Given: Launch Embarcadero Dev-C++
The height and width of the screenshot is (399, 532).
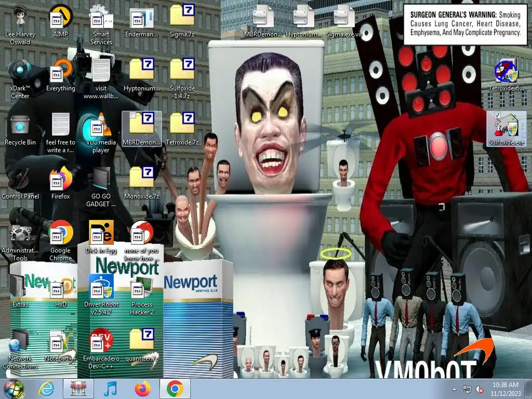Looking at the screenshot, I should pyautogui.click(x=101, y=349).
